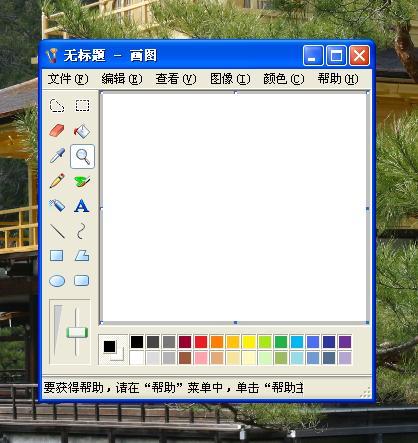Activate the Magnifier tool
This screenshot has height=443, width=418.
82,156
